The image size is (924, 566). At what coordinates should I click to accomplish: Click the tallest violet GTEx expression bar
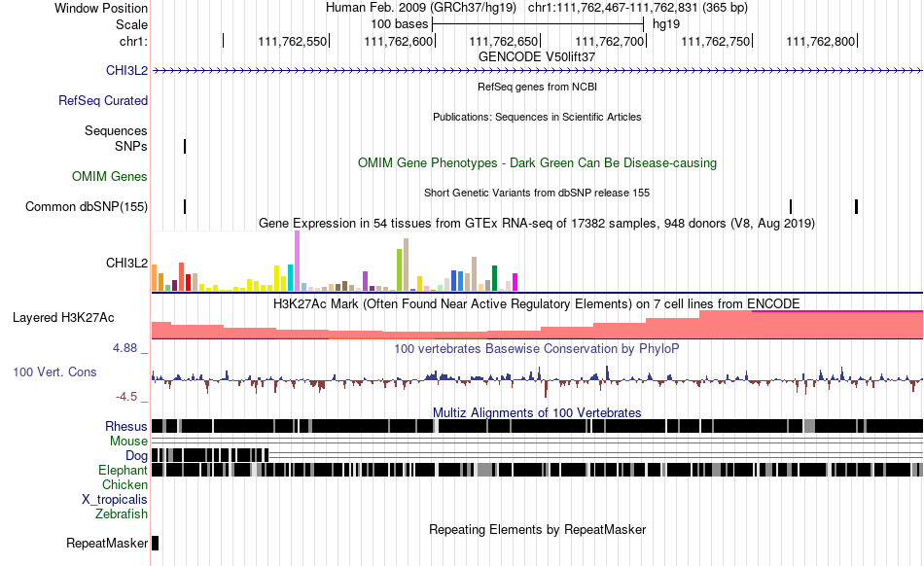pos(297,261)
